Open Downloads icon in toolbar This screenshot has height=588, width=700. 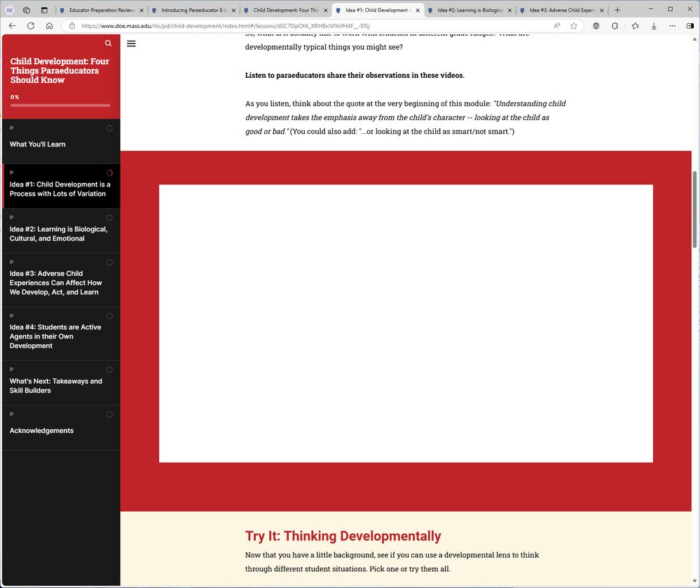654,26
